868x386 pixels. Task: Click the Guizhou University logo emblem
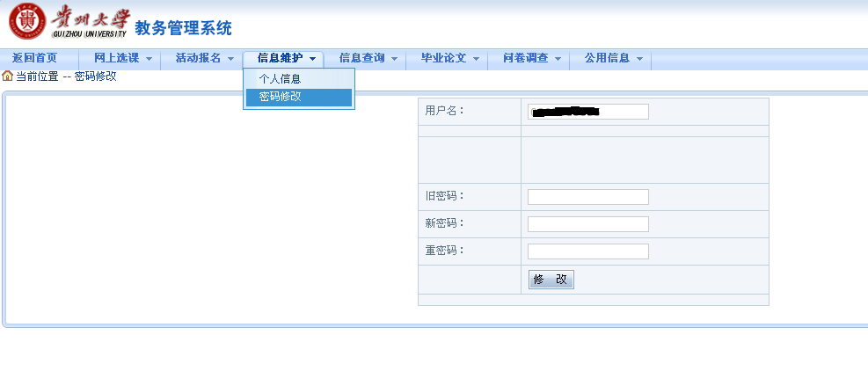[x=26, y=24]
